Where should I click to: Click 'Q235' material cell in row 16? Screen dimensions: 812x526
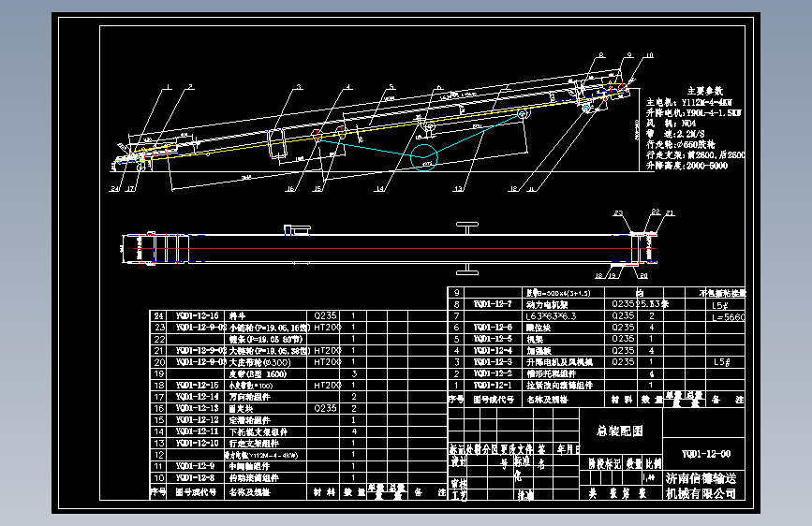click(x=325, y=408)
